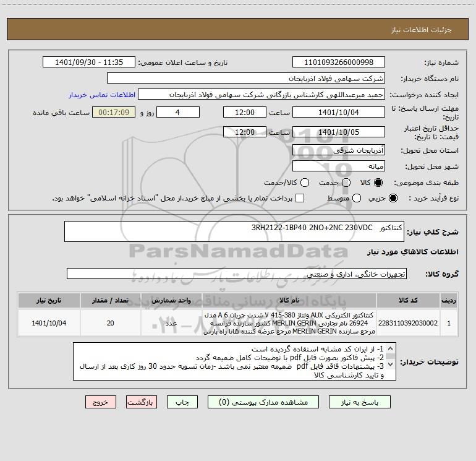Click the need number field 1101093266000998
The image size is (476, 461).
339,62
